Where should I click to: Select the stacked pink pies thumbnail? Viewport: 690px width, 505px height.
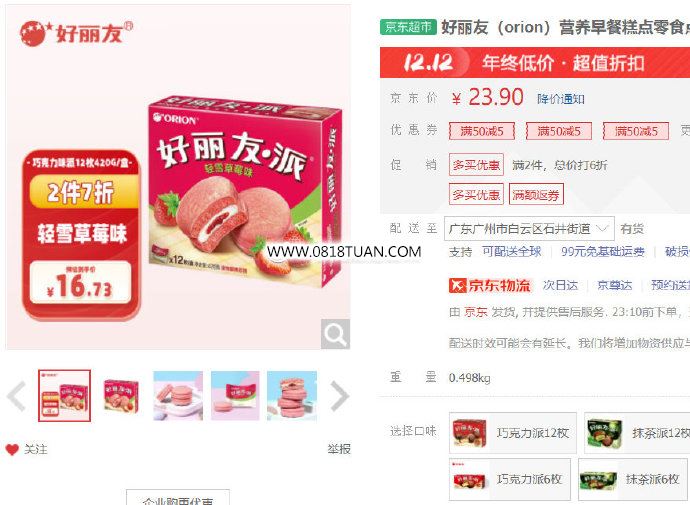click(x=292, y=396)
